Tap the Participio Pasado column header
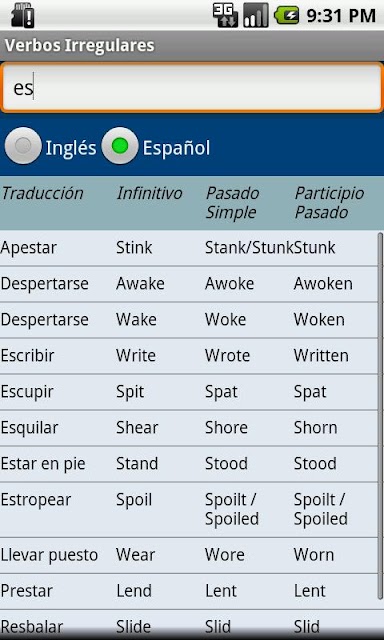This screenshot has height=640, width=384. 329,202
